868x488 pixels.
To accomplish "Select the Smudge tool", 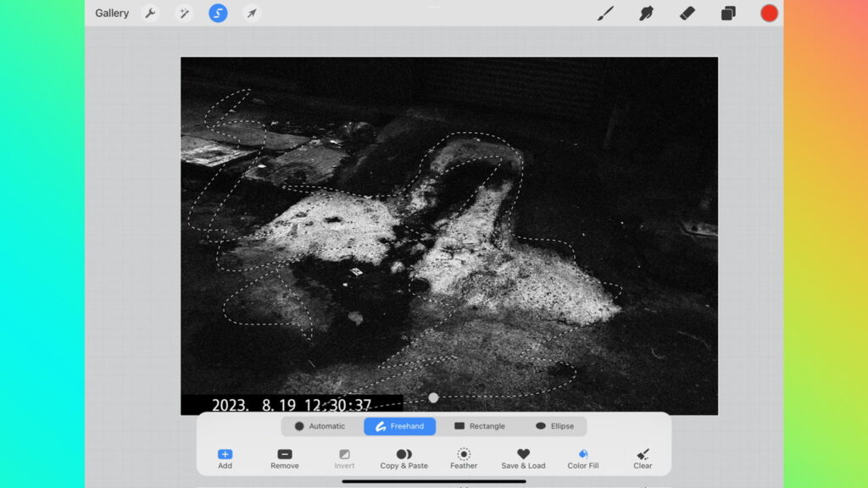I will click(646, 14).
